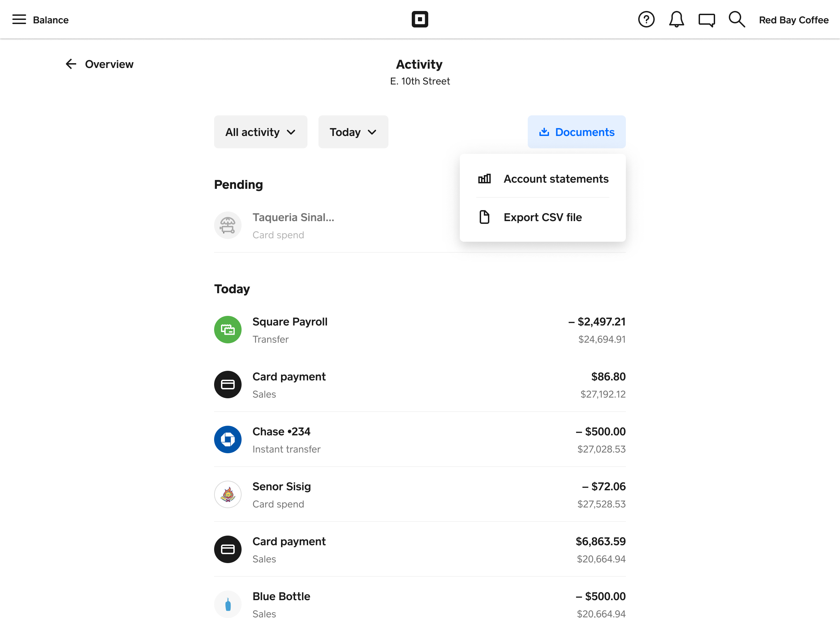The width and height of the screenshot is (840, 618).
Task: Click the back arrow beside Overview
Action: click(71, 64)
